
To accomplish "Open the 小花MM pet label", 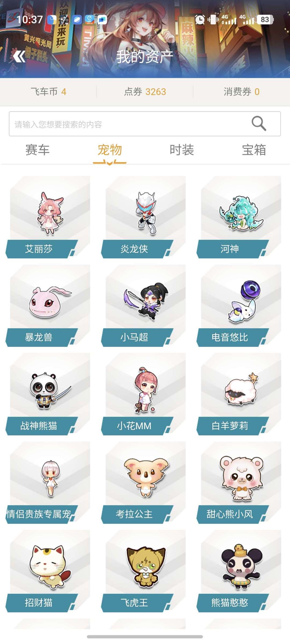I will point(134,426).
